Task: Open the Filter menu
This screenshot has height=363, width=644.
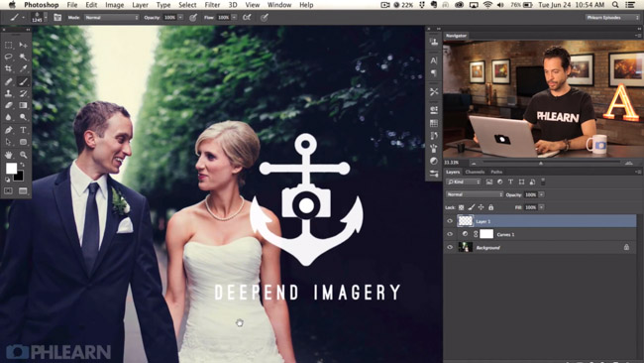Action: coord(212,5)
